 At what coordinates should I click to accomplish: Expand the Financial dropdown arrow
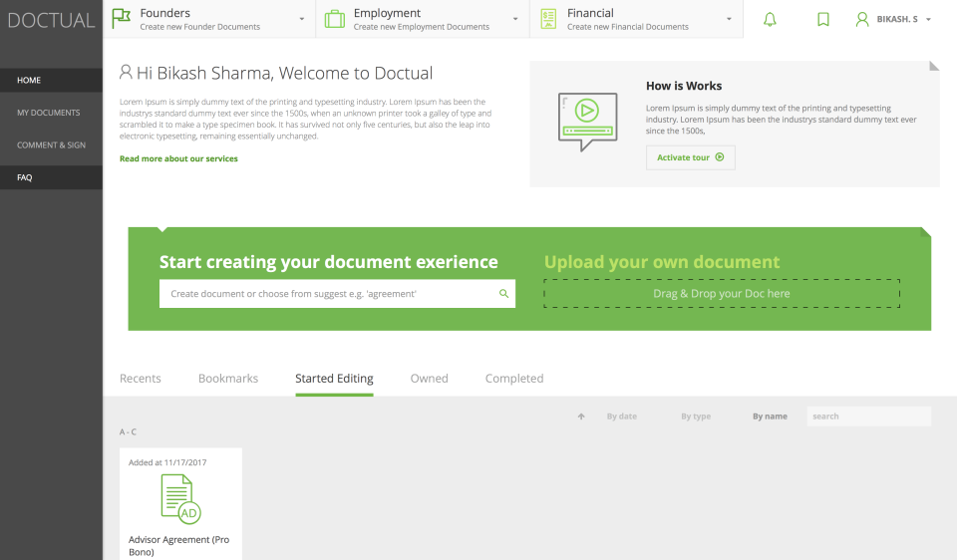pos(729,19)
